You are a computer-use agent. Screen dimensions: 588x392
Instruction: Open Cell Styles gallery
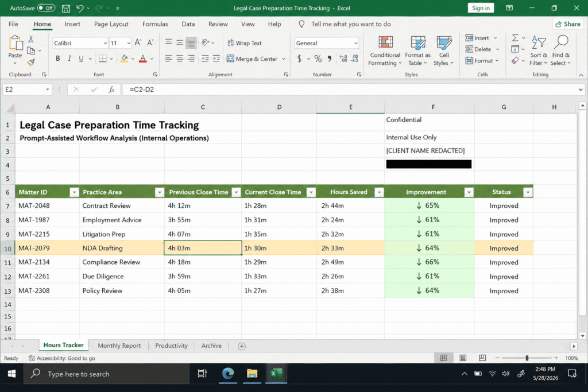444,51
